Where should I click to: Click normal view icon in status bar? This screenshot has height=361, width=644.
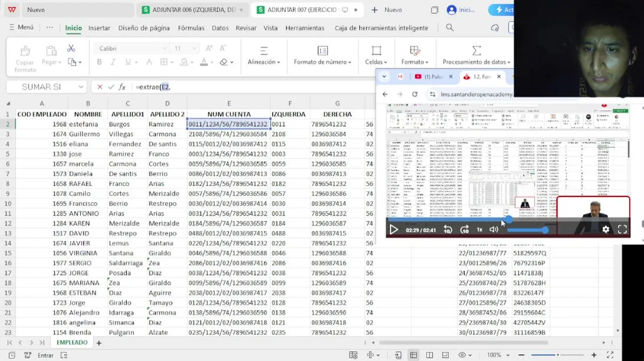coord(413,355)
